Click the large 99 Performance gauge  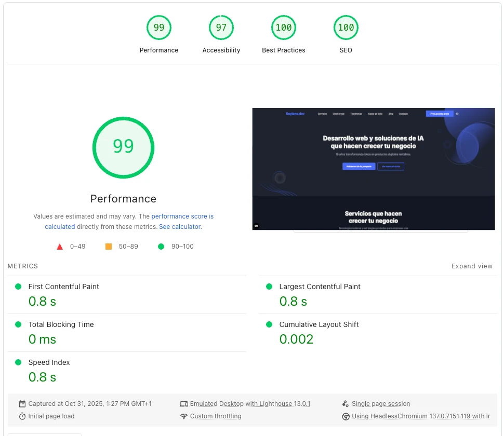point(123,147)
